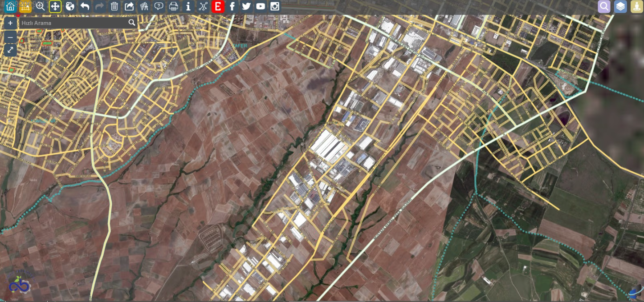Click the Home icon in the toolbar
This screenshot has height=302, width=644.
[x=10, y=6]
